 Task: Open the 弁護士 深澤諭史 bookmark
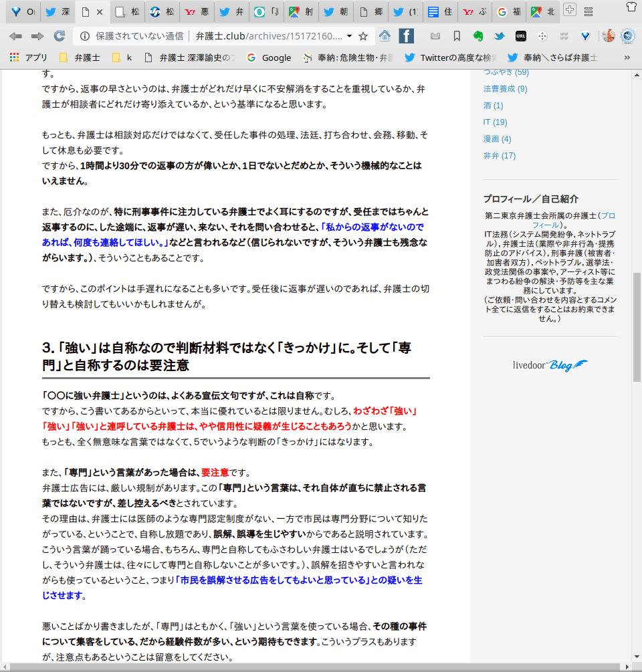click(x=190, y=58)
